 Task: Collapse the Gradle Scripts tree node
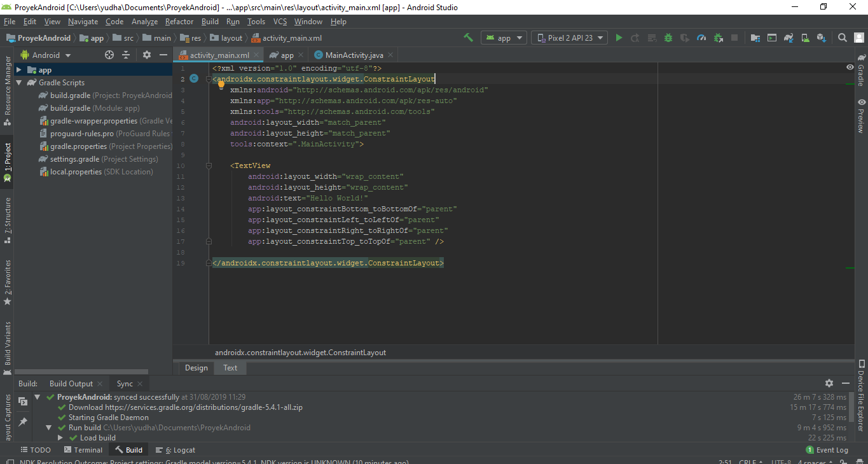tap(18, 82)
